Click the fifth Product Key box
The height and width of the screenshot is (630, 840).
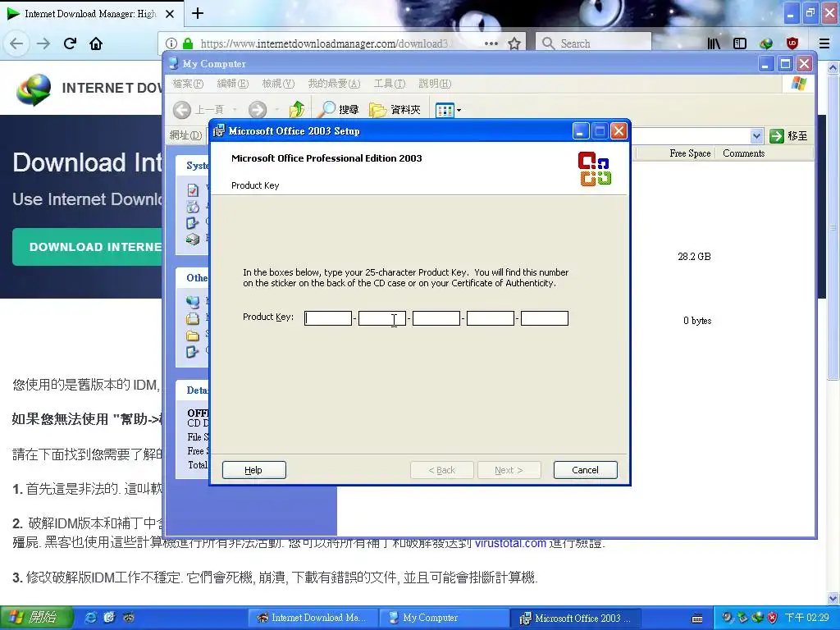(x=545, y=318)
